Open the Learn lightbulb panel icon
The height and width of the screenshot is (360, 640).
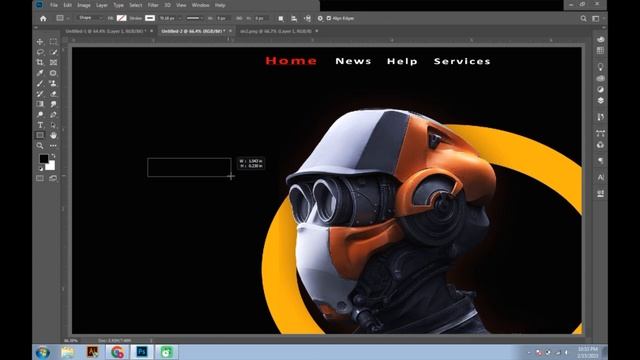(600, 67)
